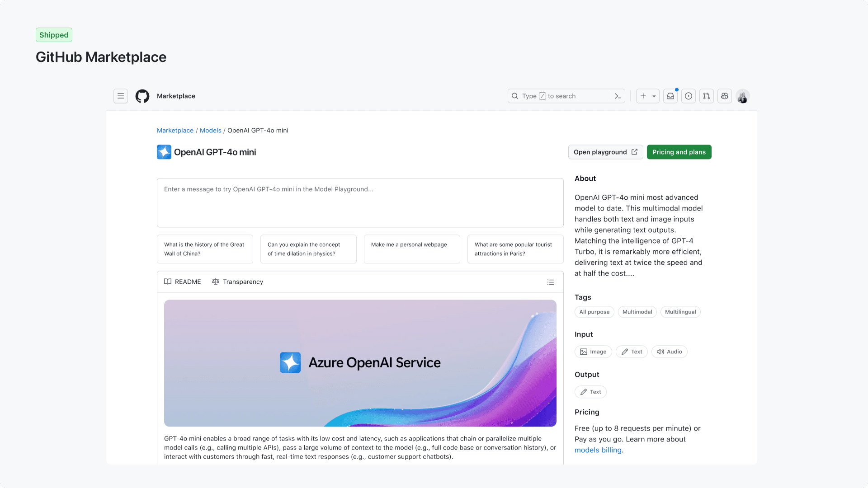The height and width of the screenshot is (488, 868).
Task: Click the GitHub logo
Action: pos(142,96)
